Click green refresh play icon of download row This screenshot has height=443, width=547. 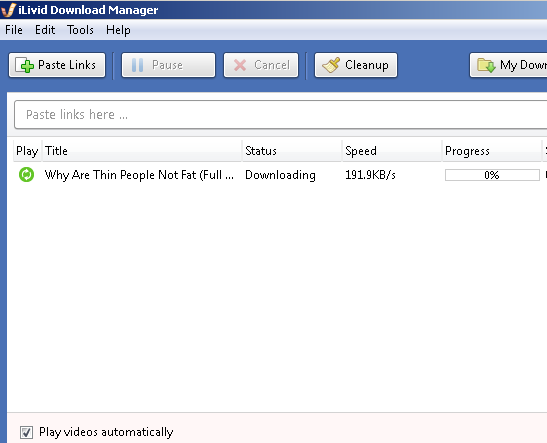27,175
